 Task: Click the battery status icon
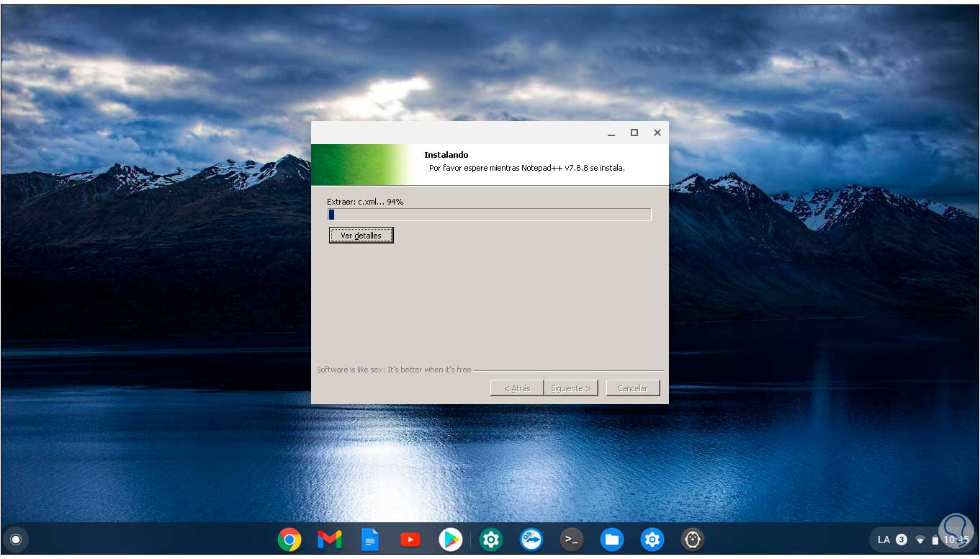[x=935, y=540]
